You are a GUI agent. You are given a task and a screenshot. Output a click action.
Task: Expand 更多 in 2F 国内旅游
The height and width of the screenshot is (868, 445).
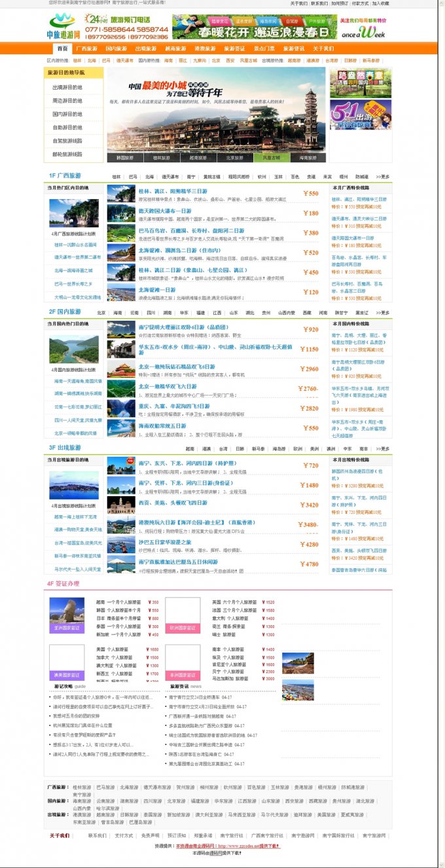[382, 313]
